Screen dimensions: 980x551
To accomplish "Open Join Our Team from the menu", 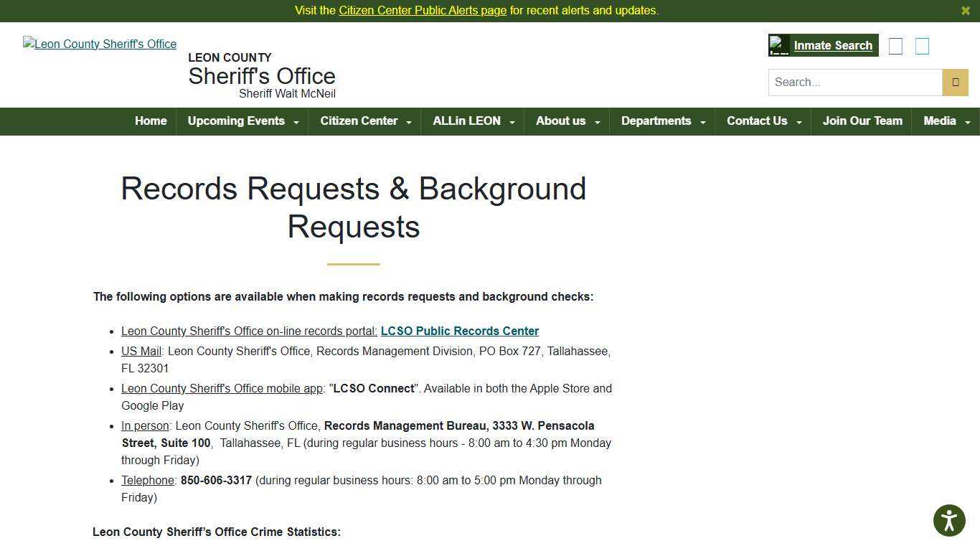I will pos(862,121).
